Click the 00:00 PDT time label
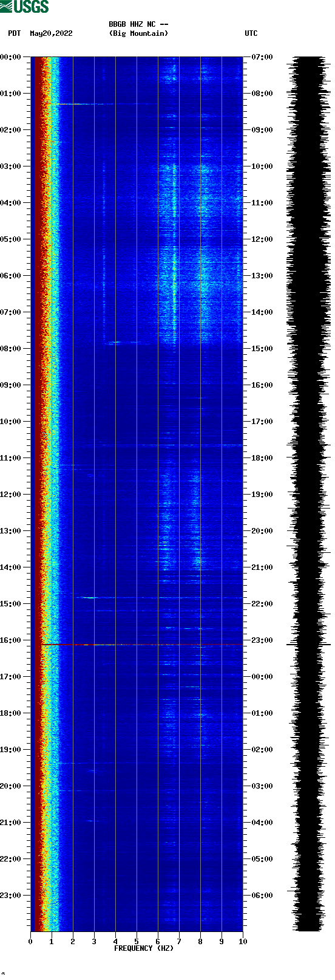 10,57
